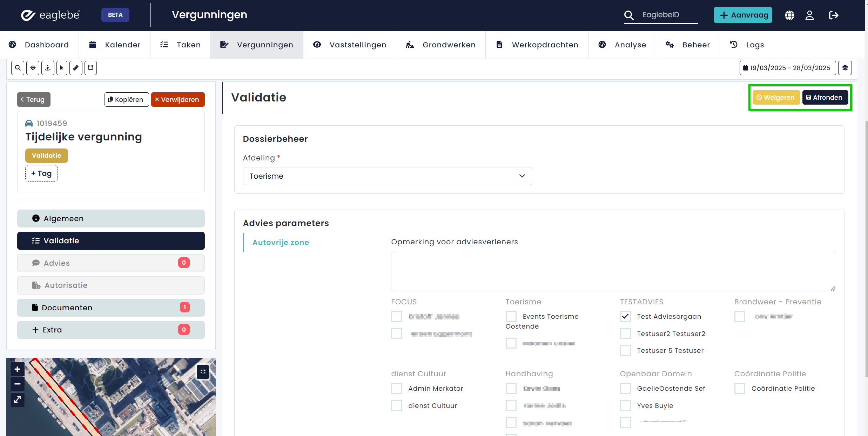
Task: Click the Weigeren button
Action: point(776,98)
